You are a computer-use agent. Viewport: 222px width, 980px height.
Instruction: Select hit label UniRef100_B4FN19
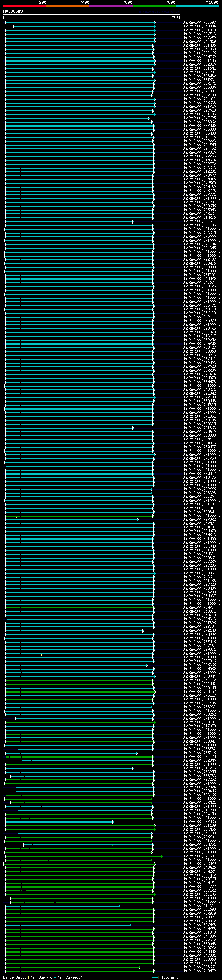(199, 41)
